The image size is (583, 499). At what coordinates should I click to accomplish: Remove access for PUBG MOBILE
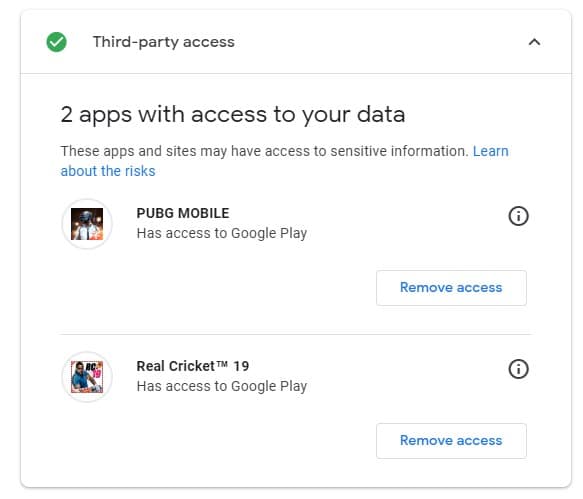point(451,288)
